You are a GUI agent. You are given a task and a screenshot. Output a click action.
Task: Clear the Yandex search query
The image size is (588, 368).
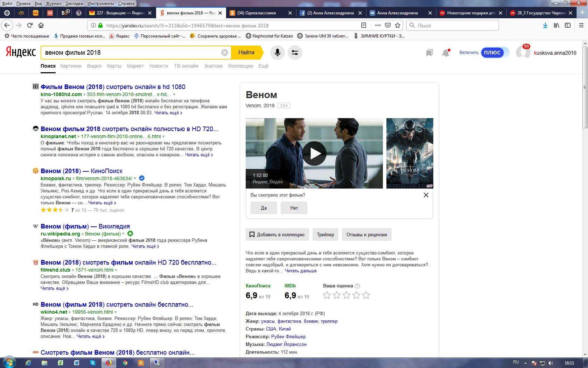click(x=225, y=53)
